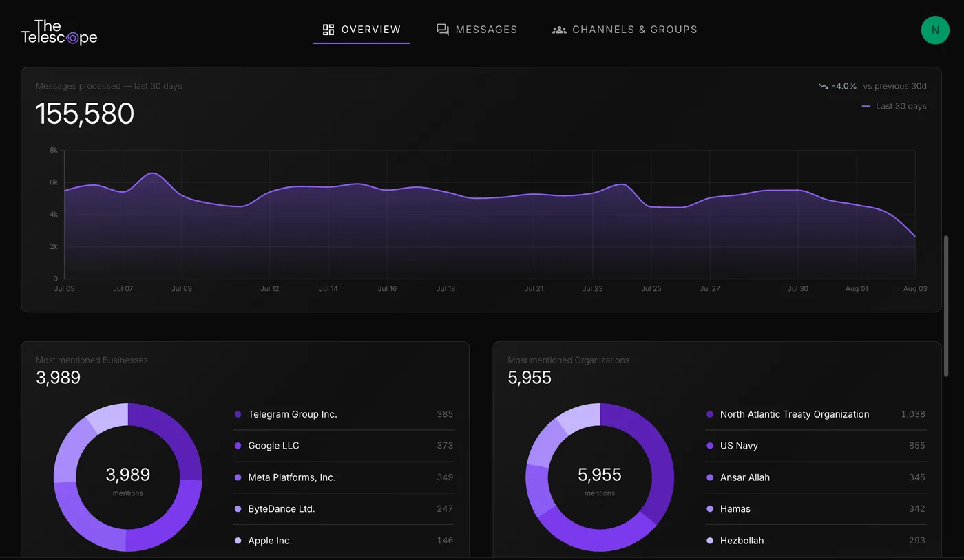Click the 1,038 mentions count
The width and height of the screenshot is (964, 560).
[913, 414]
